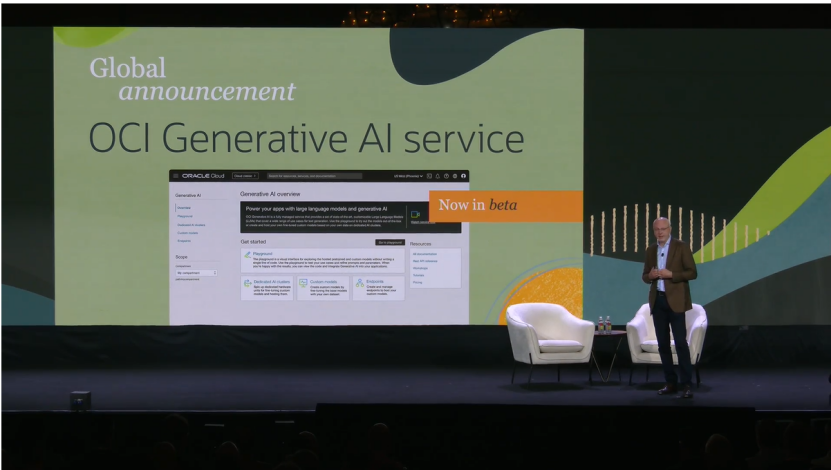Viewport: 831px width, 470px height.
Task: Open the Workshops resource link
Action: (x=420, y=268)
